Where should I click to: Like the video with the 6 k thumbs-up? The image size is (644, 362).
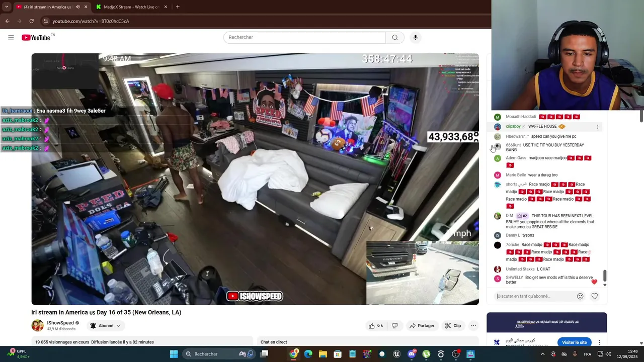(x=376, y=326)
